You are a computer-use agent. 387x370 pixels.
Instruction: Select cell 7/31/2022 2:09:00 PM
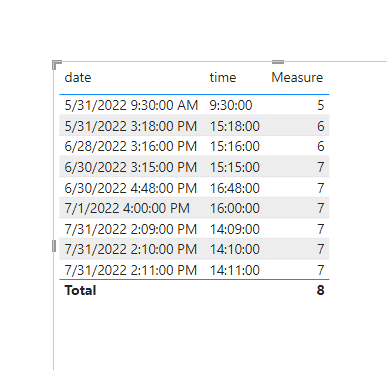131,229
